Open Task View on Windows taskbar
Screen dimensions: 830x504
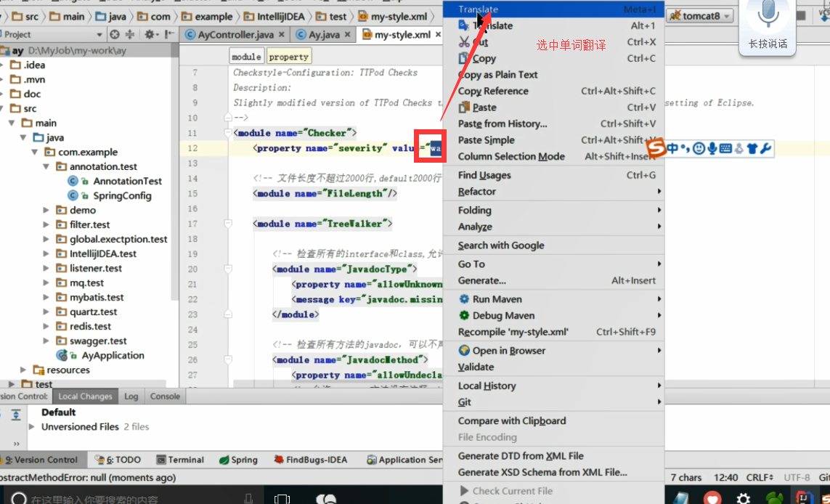pos(282,498)
